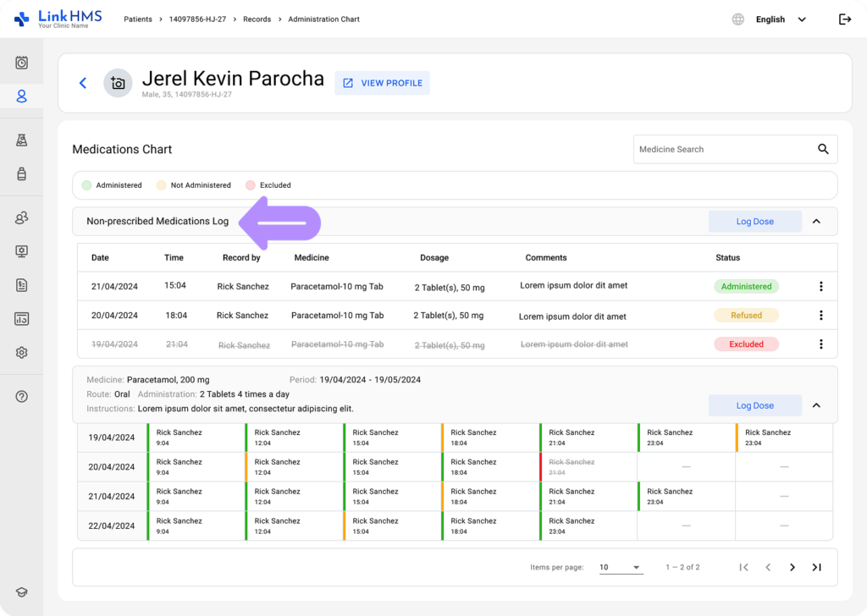Open the laboratory flask icon in sidebar
Image resolution: width=867 pixels, height=616 pixels.
click(x=22, y=140)
